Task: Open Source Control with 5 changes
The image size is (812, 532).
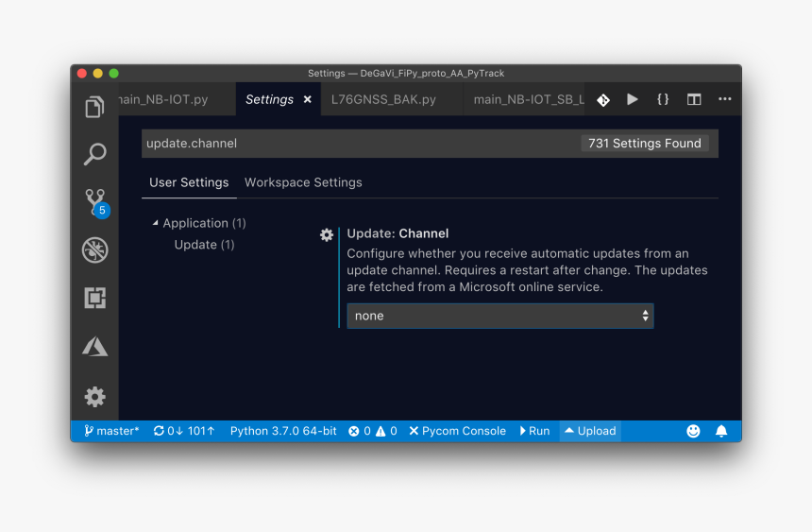Action: click(96, 203)
